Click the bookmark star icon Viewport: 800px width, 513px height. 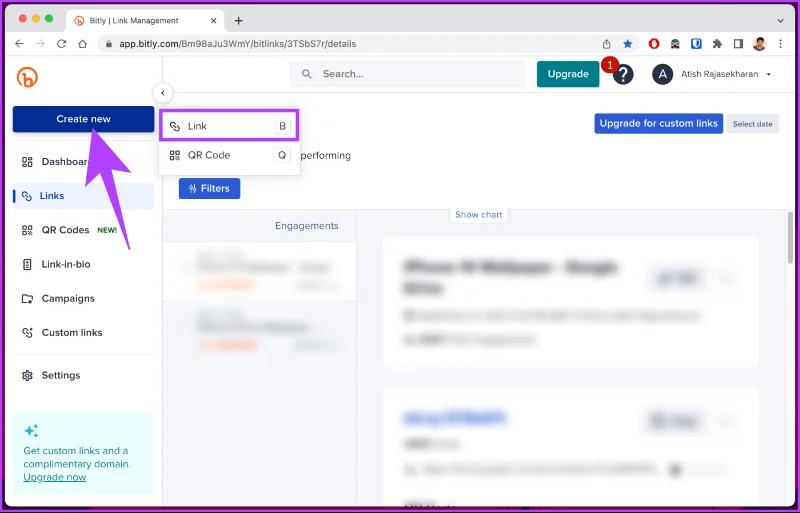click(628, 44)
